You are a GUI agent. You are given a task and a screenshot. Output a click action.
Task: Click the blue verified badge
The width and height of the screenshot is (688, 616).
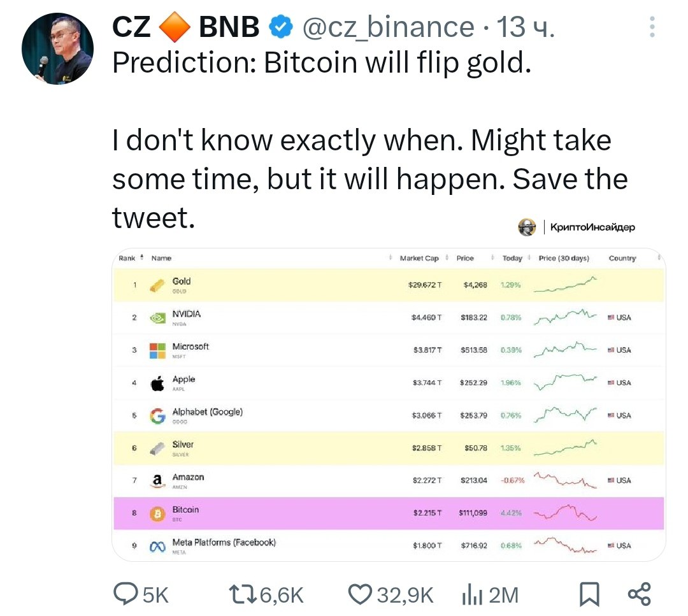(280, 27)
